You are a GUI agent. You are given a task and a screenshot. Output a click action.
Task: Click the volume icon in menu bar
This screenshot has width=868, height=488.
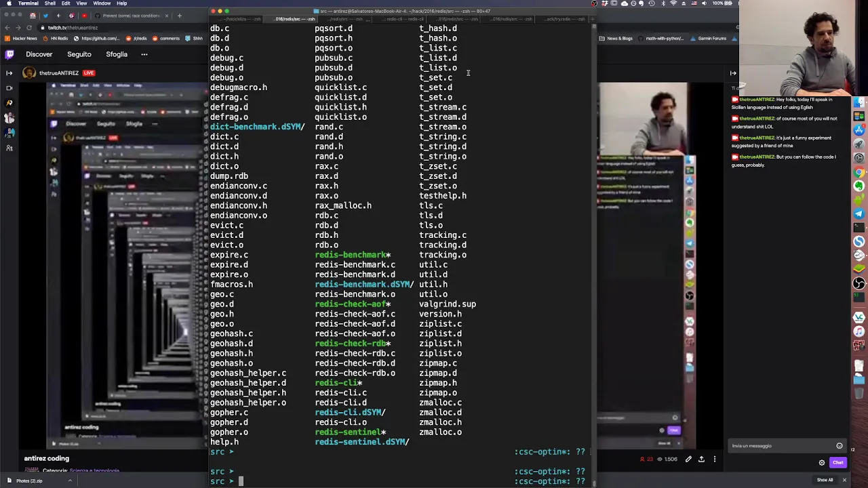[x=704, y=3]
